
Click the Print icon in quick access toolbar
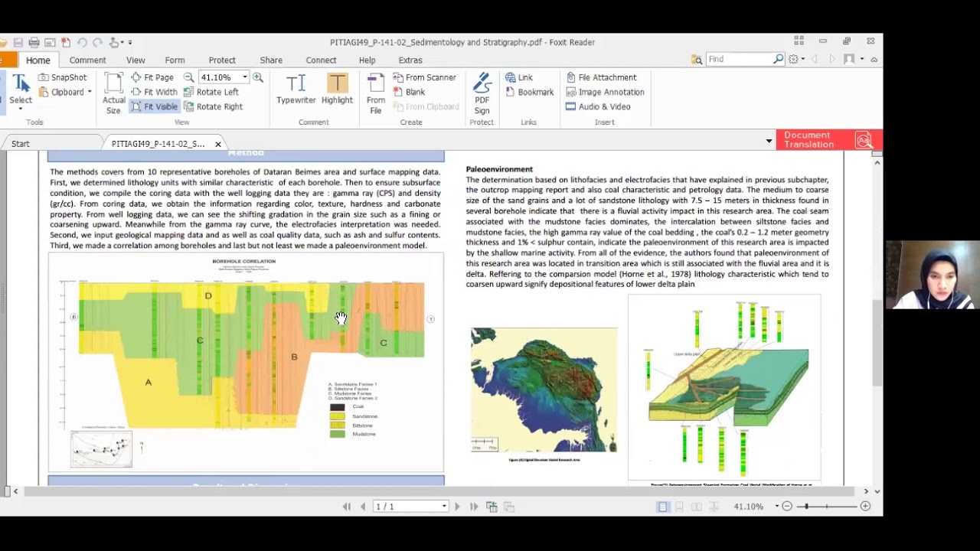[x=34, y=42]
